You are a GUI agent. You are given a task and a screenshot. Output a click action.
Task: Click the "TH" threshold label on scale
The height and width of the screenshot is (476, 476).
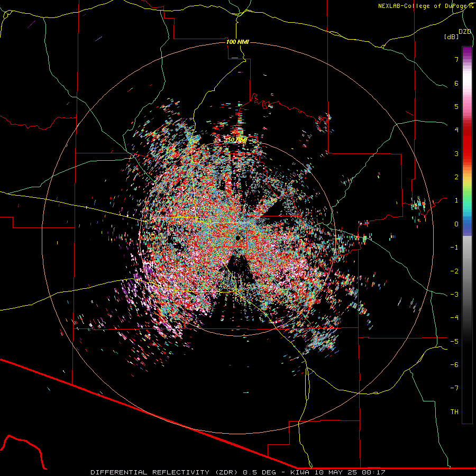coord(454,412)
